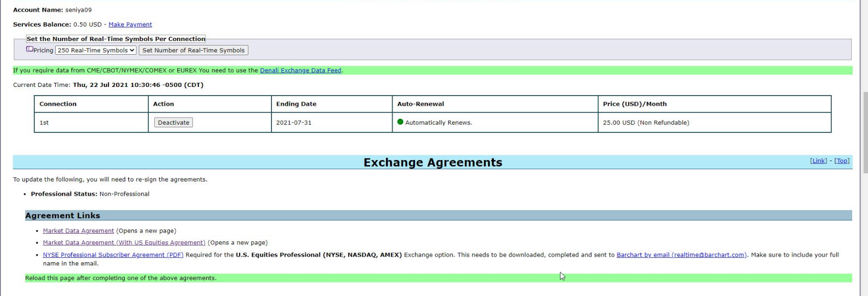Click the Current Date Time value

click(138, 85)
